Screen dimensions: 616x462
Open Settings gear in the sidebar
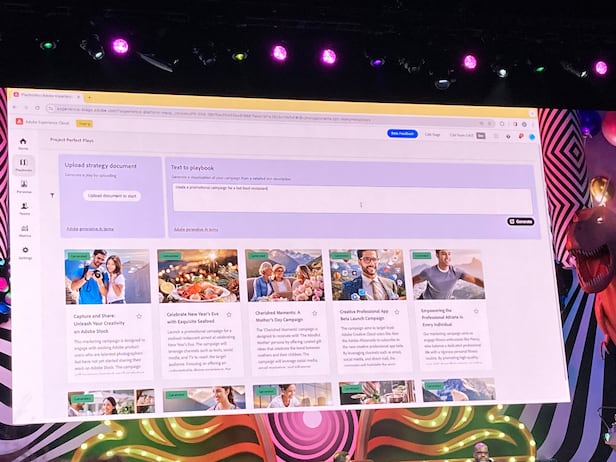[x=25, y=253]
